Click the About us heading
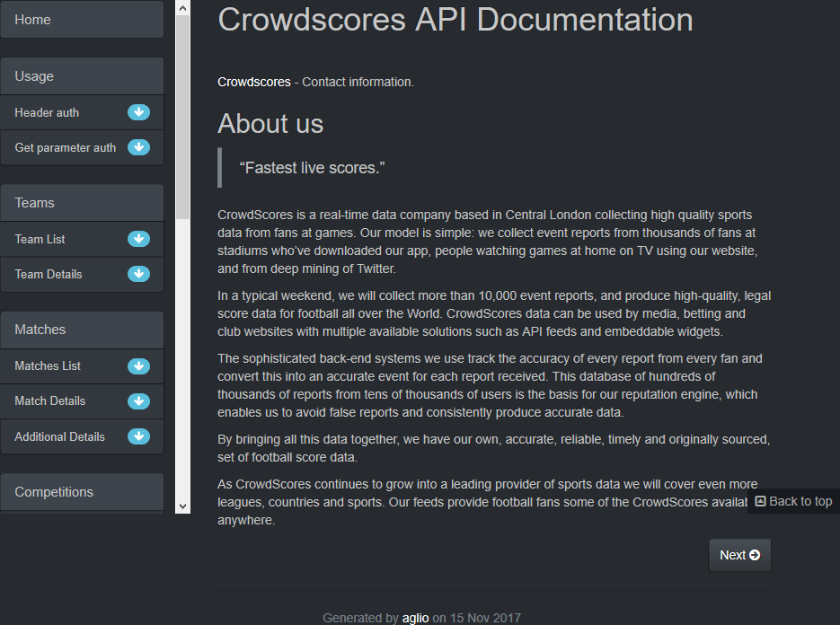The height and width of the screenshot is (625, 840). pos(270,124)
